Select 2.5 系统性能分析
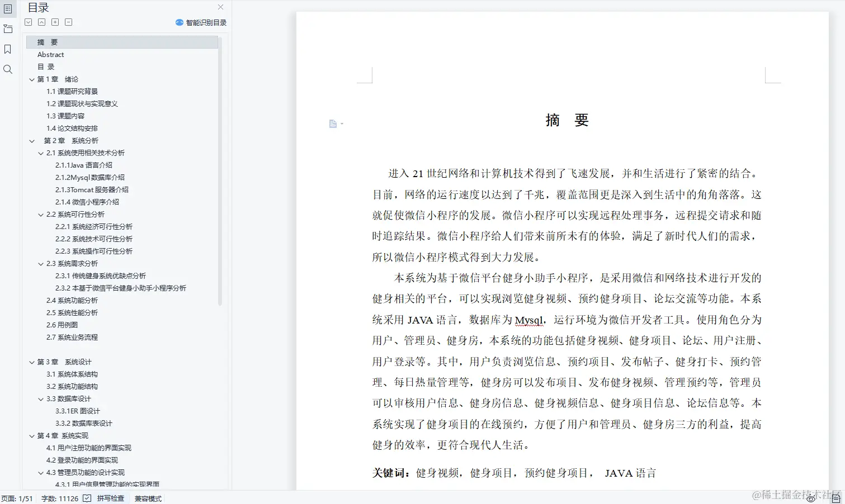 (72, 313)
